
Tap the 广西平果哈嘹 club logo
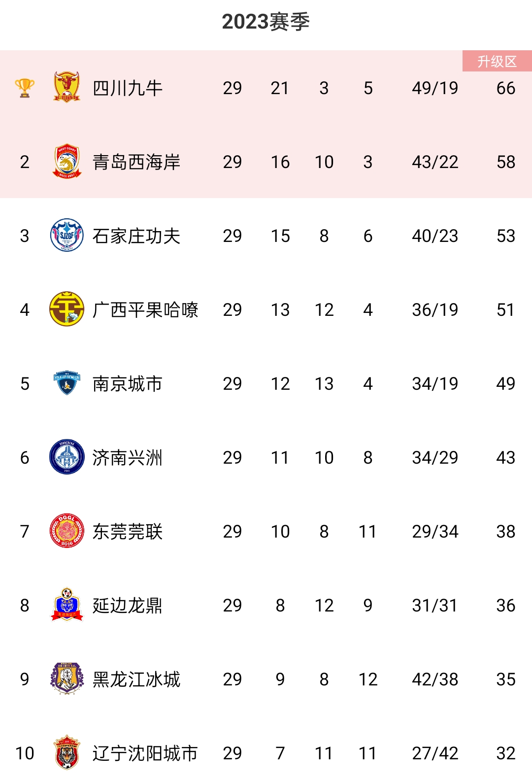coord(66,309)
